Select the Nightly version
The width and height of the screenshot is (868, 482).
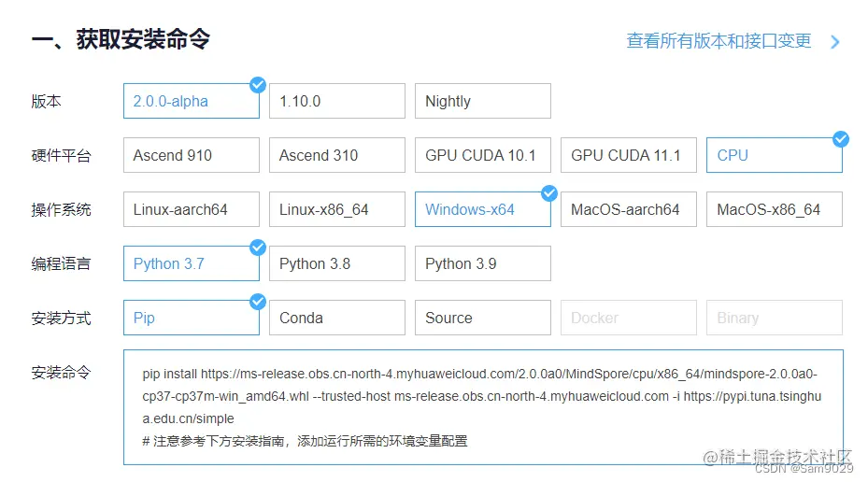(482, 101)
